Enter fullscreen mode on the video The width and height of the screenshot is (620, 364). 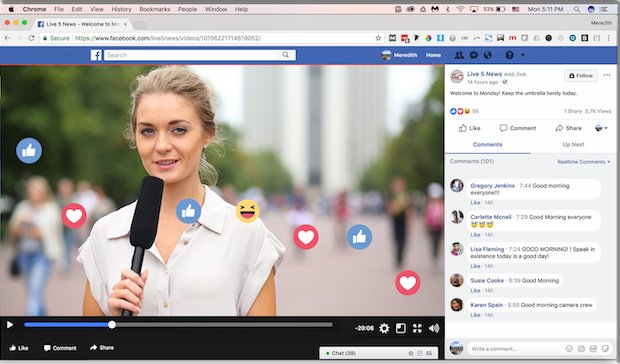(417, 328)
